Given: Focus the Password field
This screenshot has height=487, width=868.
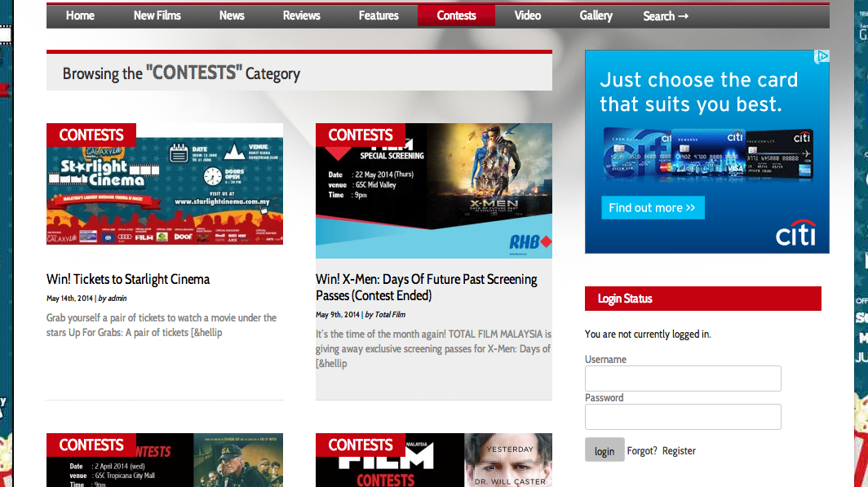Looking at the screenshot, I should pos(683,417).
